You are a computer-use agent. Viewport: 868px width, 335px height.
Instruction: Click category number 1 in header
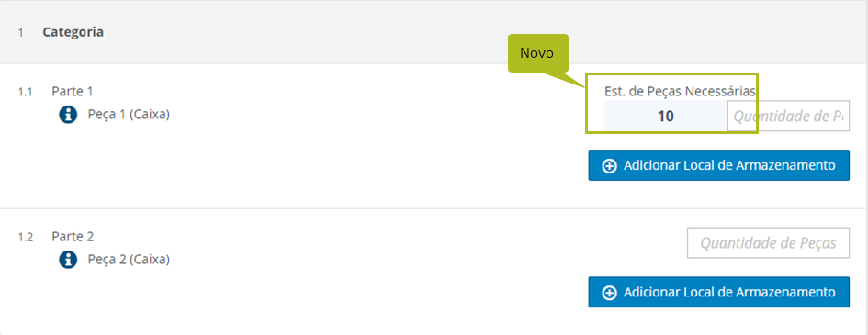tap(20, 33)
